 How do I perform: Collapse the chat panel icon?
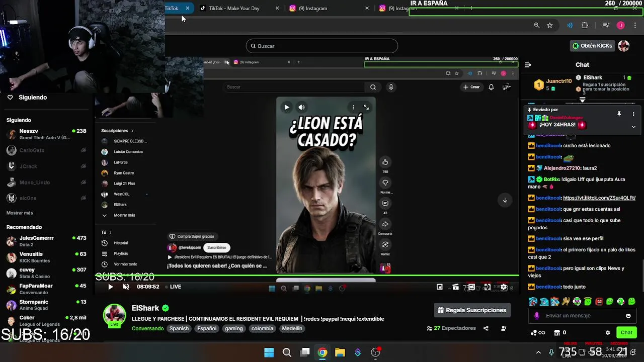pyautogui.click(x=528, y=65)
